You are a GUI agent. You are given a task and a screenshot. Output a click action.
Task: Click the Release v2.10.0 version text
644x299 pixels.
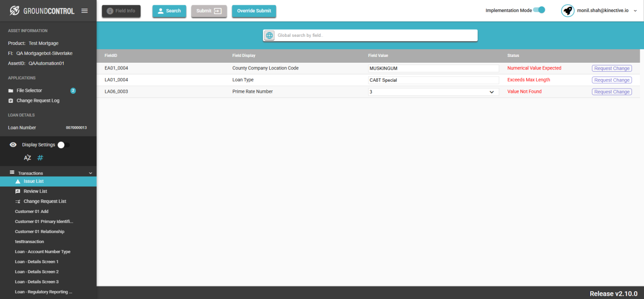[x=613, y=293]
